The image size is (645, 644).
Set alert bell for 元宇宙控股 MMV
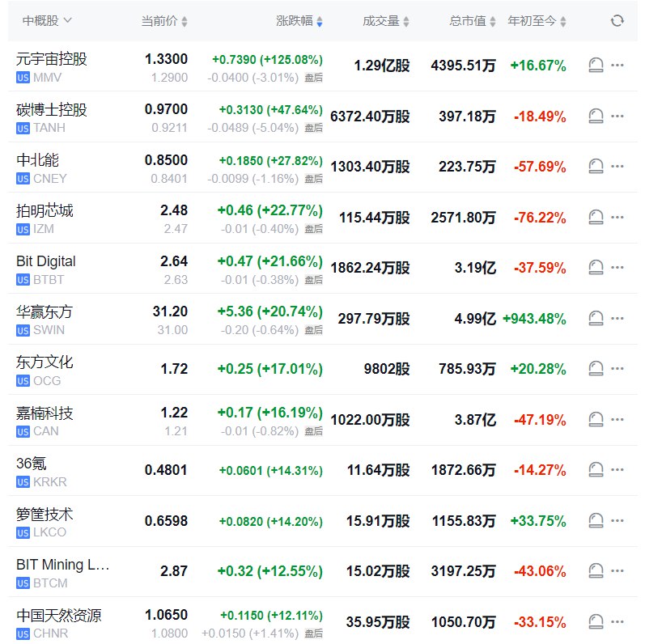point(596,65)
